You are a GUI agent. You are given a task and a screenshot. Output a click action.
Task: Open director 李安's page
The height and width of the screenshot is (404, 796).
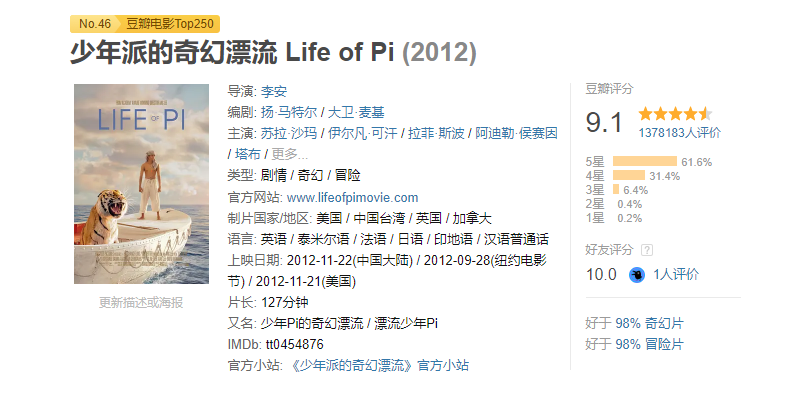coord(274,92)
